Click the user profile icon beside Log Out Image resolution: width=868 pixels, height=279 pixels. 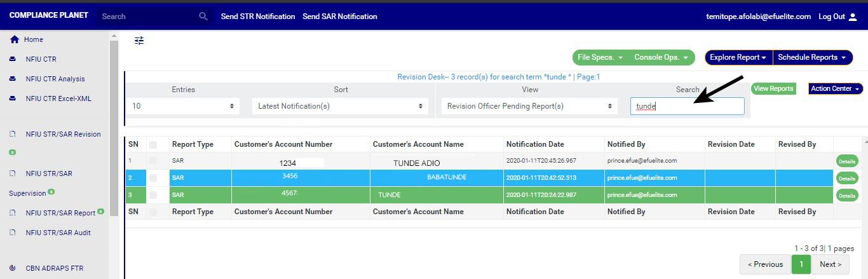(x=853, y=17)
